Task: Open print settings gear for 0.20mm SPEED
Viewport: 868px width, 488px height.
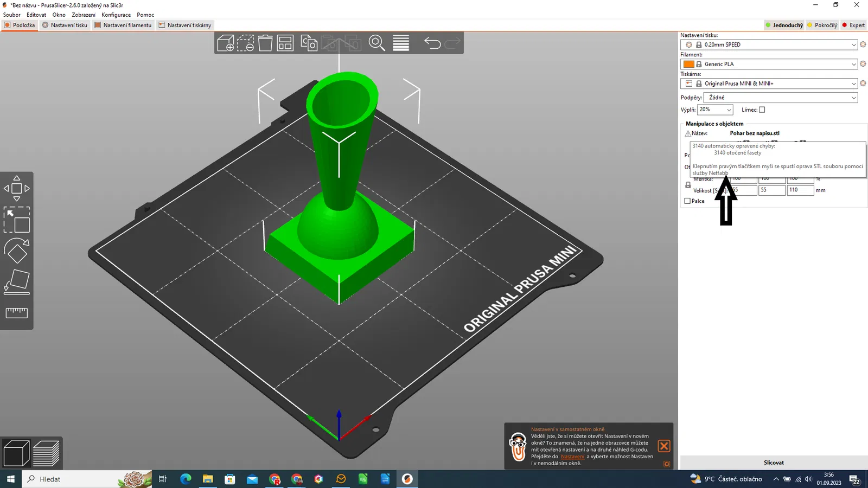Action: click(863, 44)
